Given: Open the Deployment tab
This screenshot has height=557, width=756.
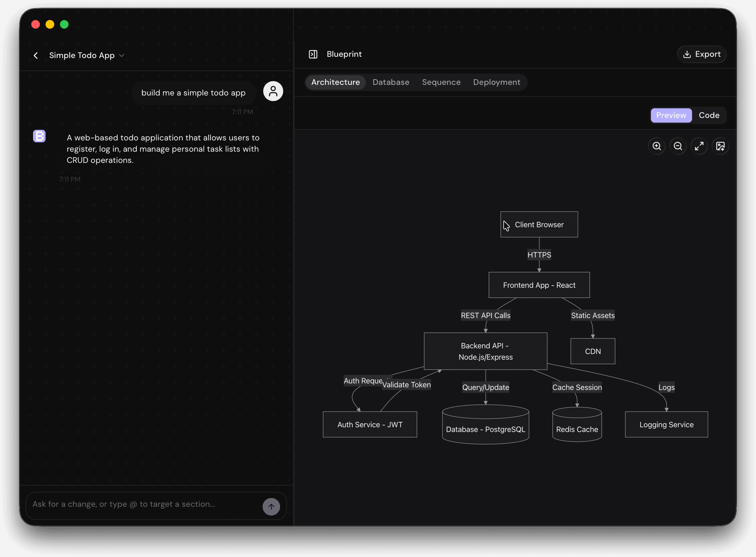Looking at the screenshot, I should pos(497,82).
